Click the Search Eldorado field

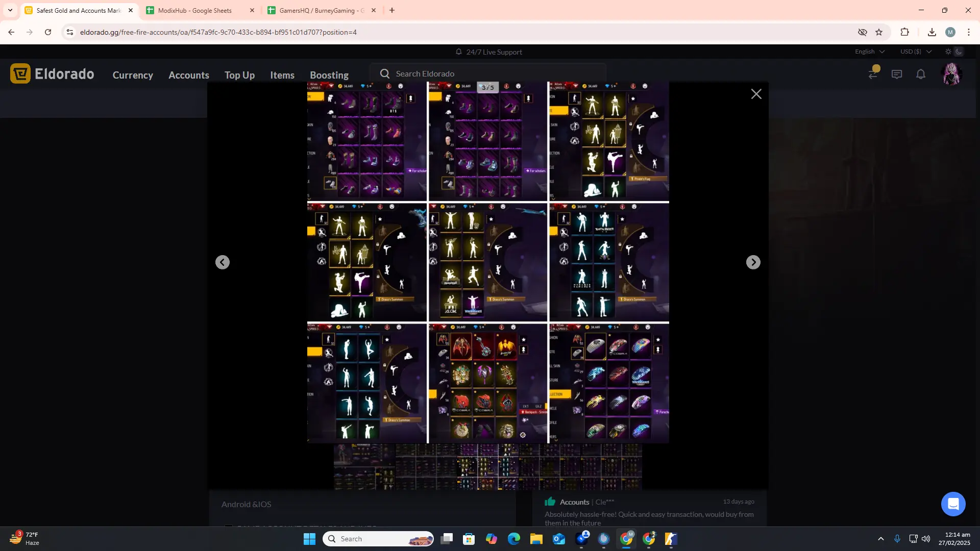tap(487, 73)
